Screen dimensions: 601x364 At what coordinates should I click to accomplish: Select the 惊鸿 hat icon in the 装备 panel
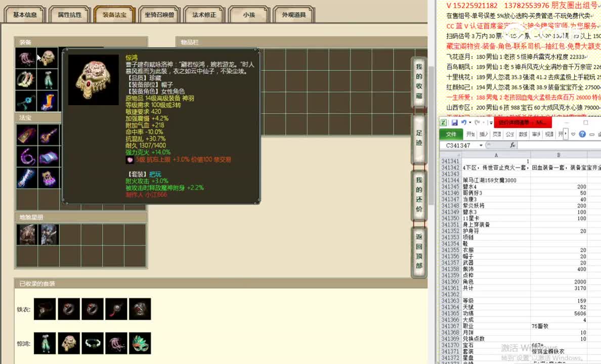(47, 56)
